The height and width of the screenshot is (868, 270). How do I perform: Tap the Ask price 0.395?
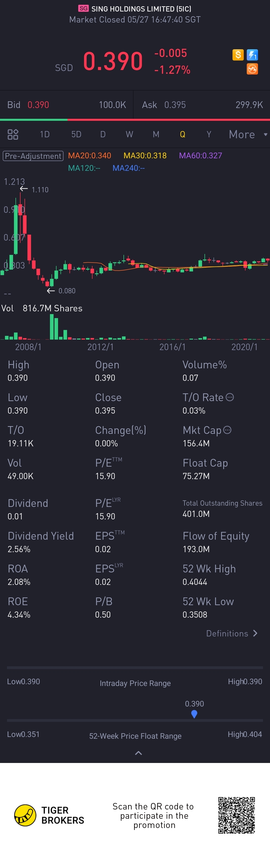(x=175, y=105)
